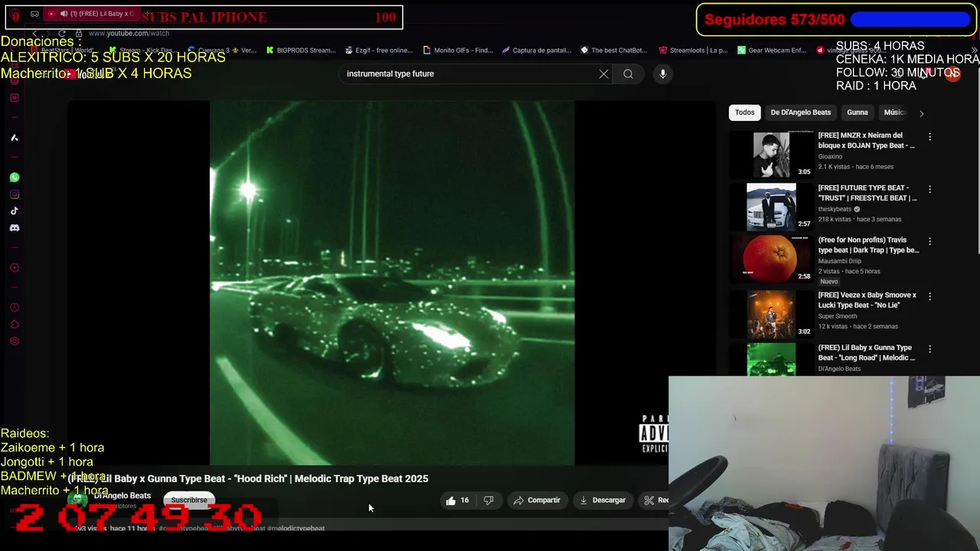Click the Compartir share button

[x=537, y=500]
